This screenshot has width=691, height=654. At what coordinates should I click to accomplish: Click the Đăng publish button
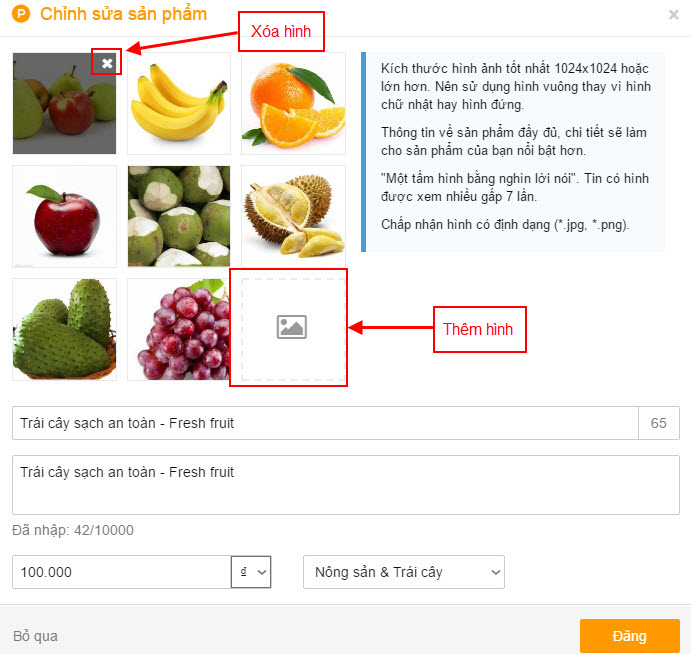(630, 636)
